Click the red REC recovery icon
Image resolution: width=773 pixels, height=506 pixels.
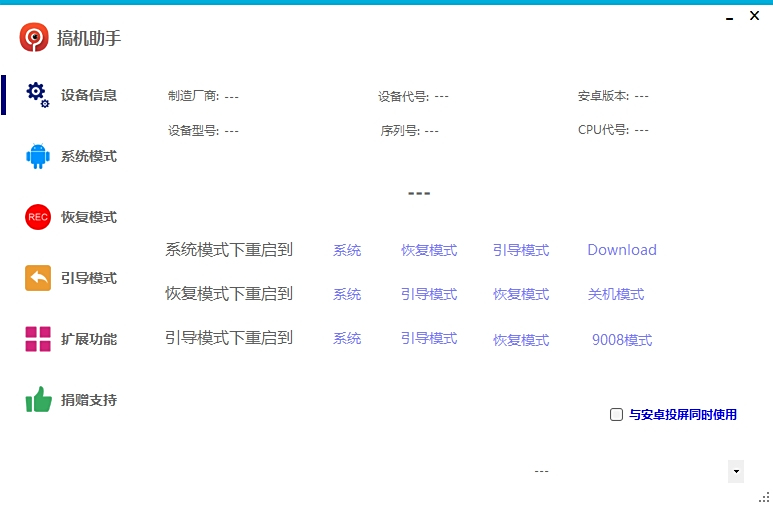tap(38, 217)
